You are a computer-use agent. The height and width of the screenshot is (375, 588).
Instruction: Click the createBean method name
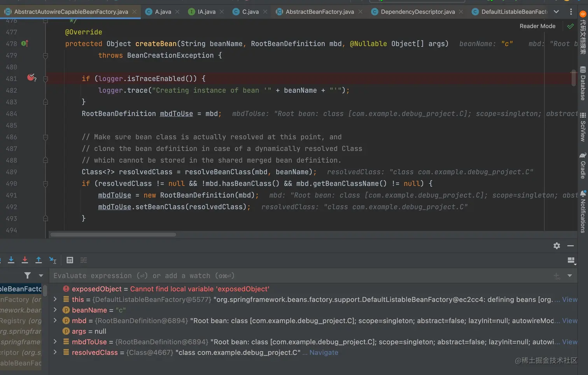[x=156, y=44]
